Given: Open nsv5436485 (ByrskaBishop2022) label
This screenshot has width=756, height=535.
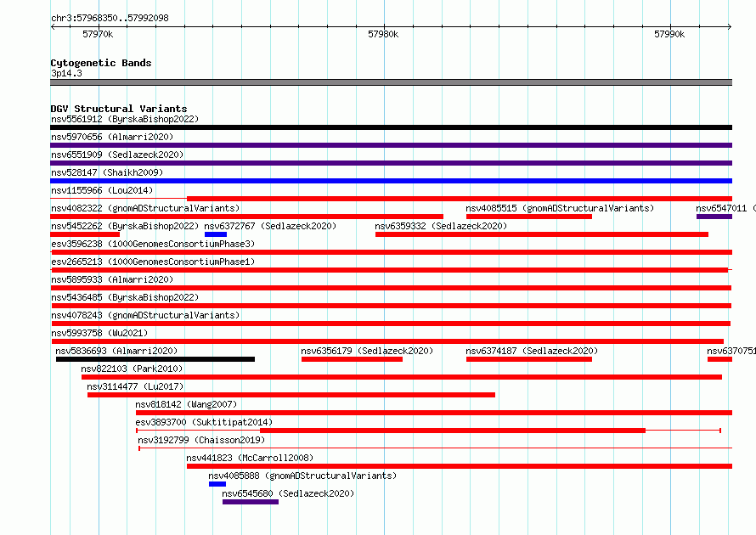Looking at the screenshot, I should pyautogui.click(x=125, y=297).
